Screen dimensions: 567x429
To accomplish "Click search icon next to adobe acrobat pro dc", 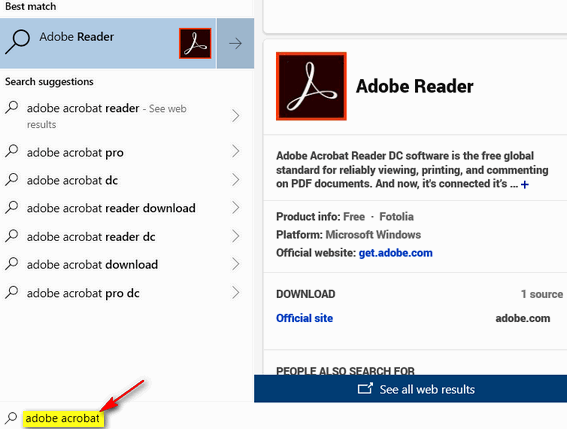I will [x=12, y=292].
